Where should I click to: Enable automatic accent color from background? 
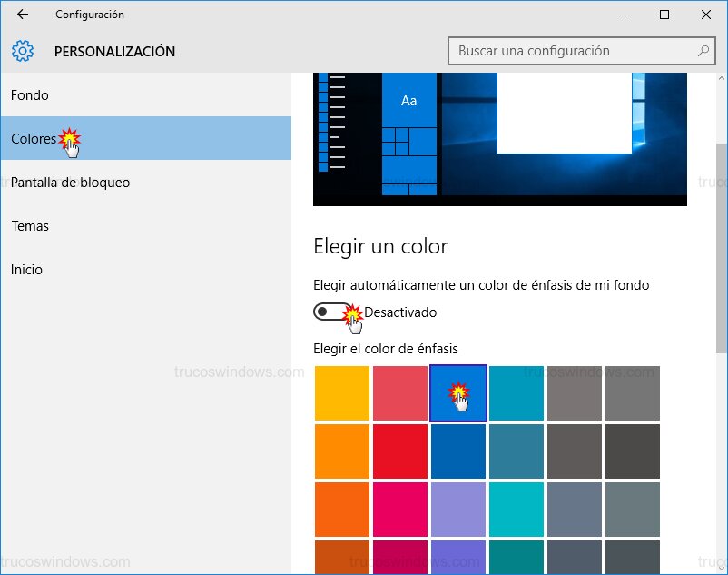point(332,312)
